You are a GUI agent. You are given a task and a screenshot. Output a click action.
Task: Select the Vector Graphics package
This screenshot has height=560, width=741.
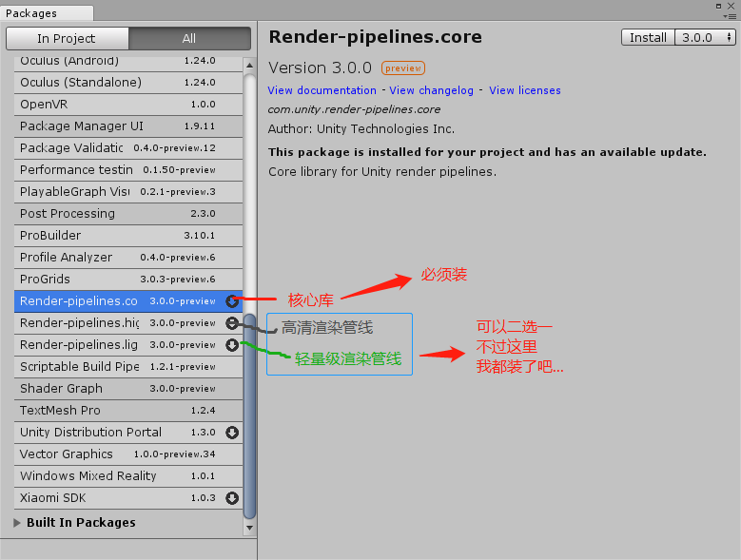tap(128, 454)
